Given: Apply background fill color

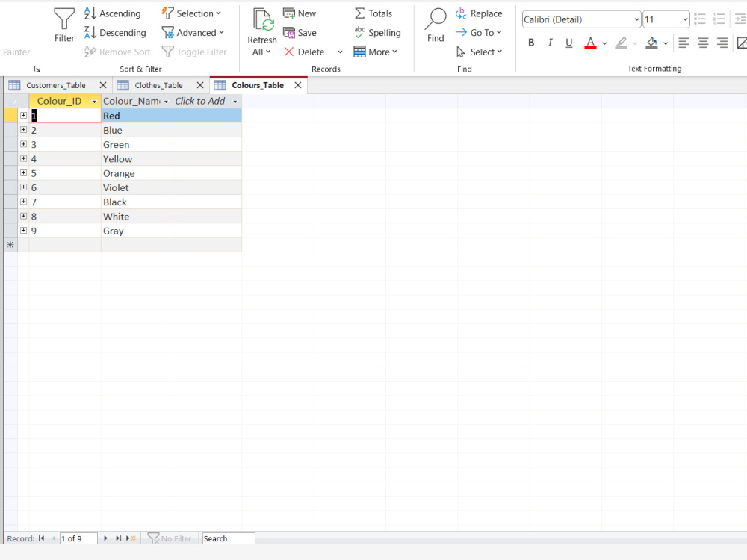Looking at the screenshot, I should click(651, 43).
